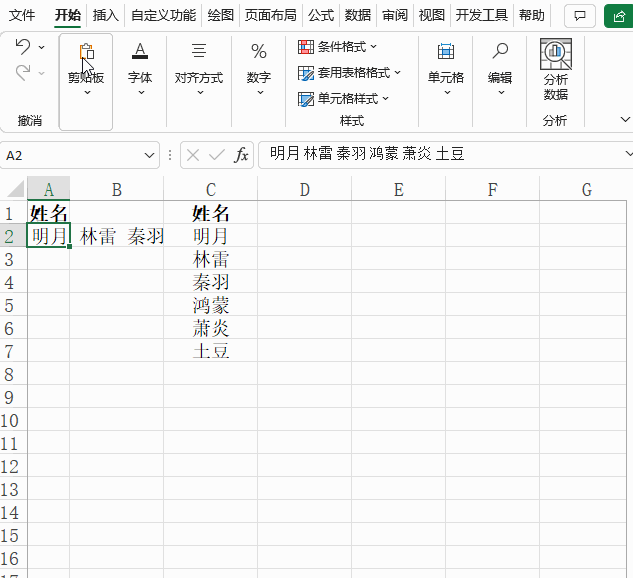Open the Number (数字) percent icon
Viewport: 633px width, 578px height.
[x=259, y=51]
